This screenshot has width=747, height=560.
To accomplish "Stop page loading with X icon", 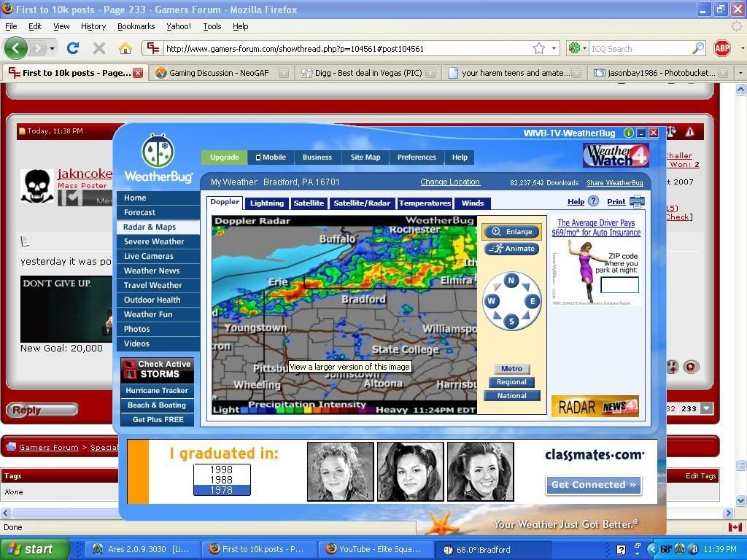I will pos(99,48).
